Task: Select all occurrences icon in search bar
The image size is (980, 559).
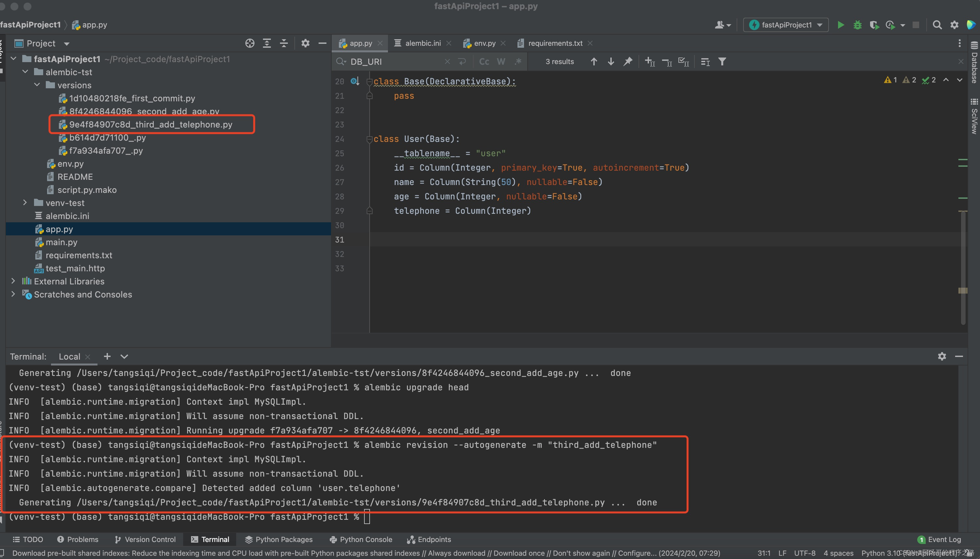Action: [x=684, y=61]
